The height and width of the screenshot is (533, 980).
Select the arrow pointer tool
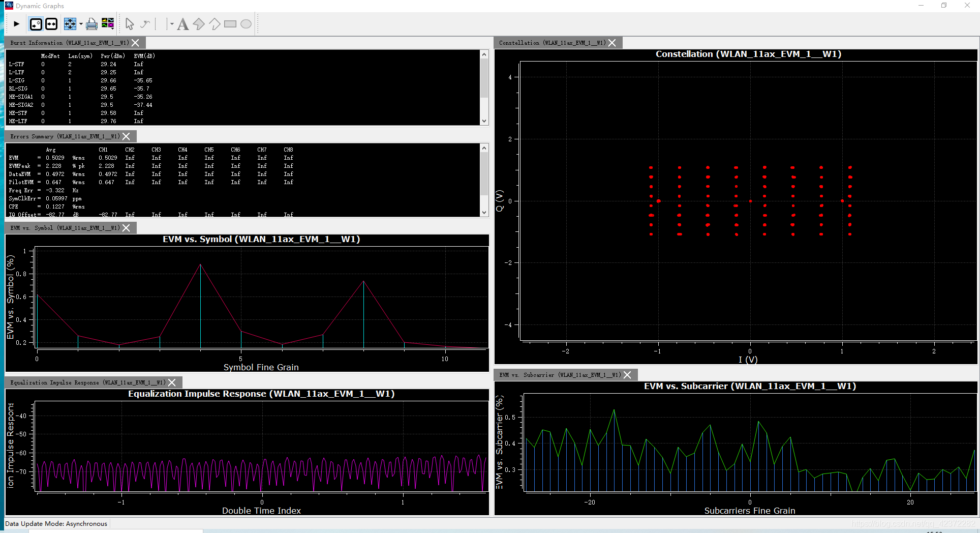(x=130, y=24)
